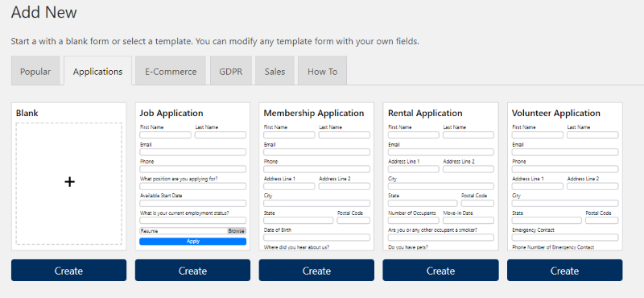Open the E-Commerce tab
Image resolution: width=644 pixels, height=298 pixels.
171,71
